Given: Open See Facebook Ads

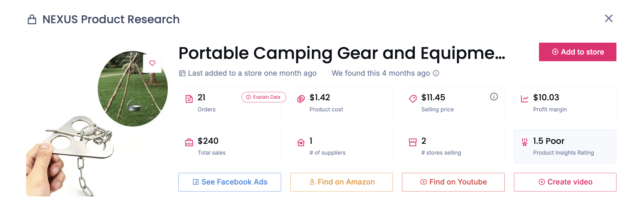Looking at the screenshot, I should [x=229, y=182].
